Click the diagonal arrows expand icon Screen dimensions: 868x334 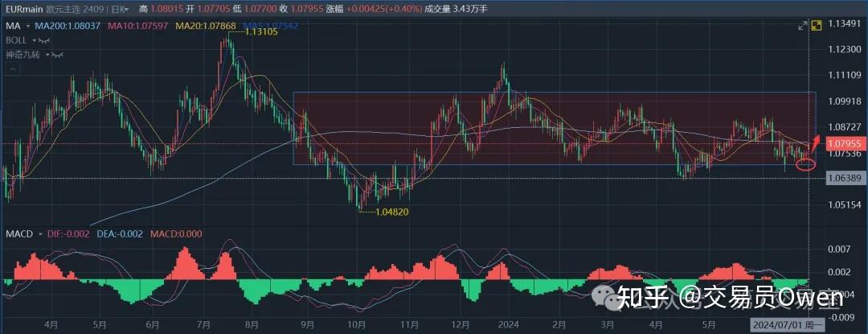coord(802,26)
